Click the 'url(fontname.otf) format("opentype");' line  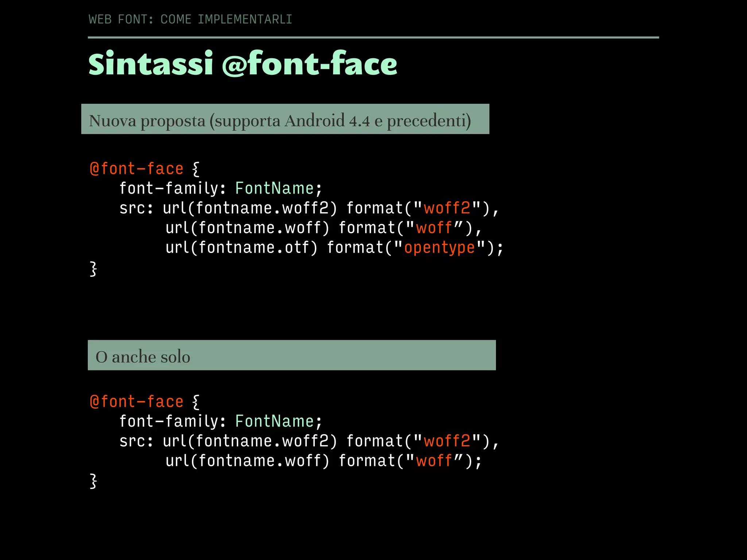(334, 248)
